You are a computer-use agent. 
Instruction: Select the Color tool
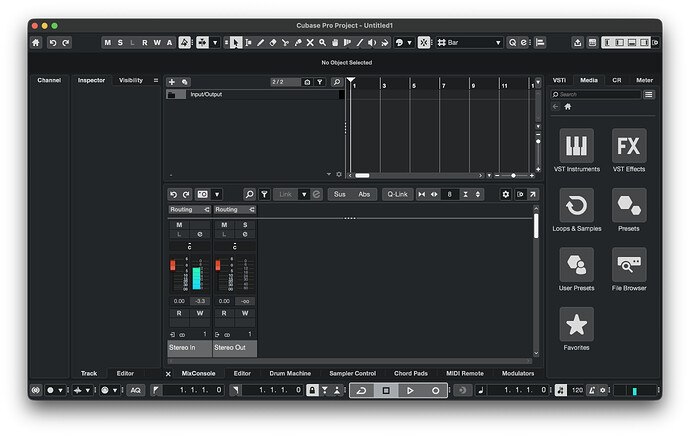pos(385,43)
